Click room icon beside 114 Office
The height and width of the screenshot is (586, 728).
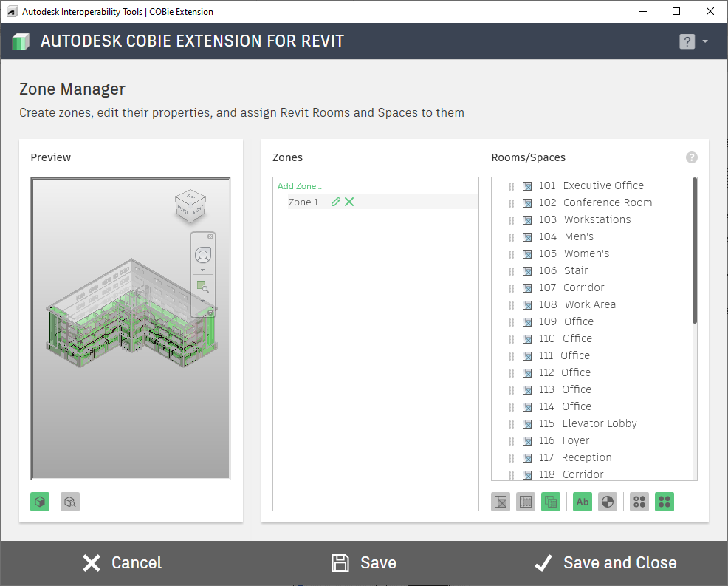tap(527, 408)
